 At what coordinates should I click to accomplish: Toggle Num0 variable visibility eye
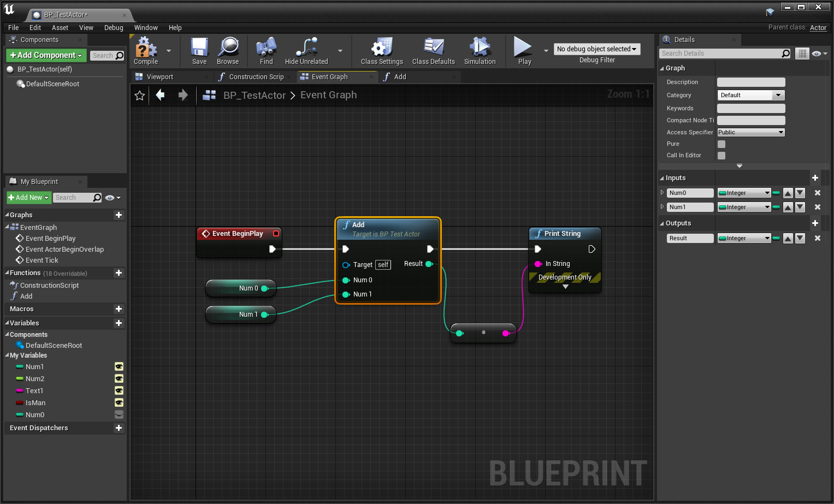click(x=119, y=415)
